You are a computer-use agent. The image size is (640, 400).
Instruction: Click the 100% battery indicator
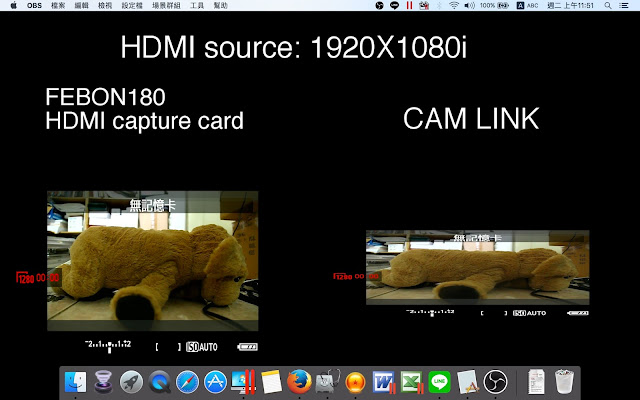(494, 5)
